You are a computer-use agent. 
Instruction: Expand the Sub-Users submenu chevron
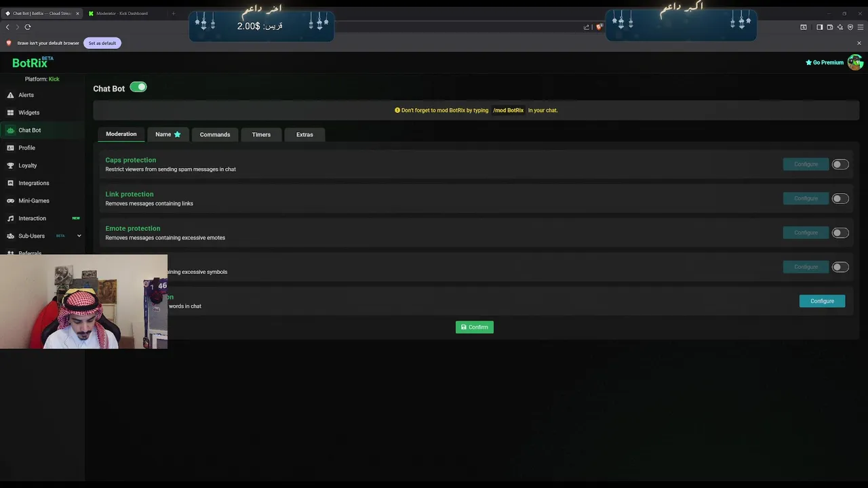79,236
